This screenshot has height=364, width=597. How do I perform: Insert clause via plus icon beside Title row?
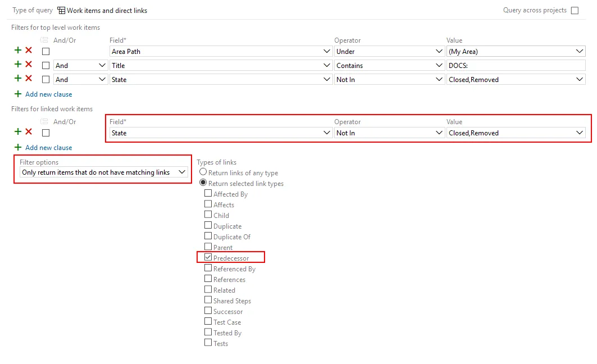[18, 65]
